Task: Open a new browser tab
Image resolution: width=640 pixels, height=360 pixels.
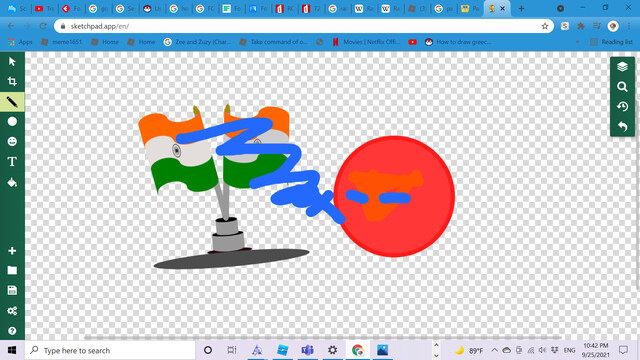Action: click(x=521, y=9)
